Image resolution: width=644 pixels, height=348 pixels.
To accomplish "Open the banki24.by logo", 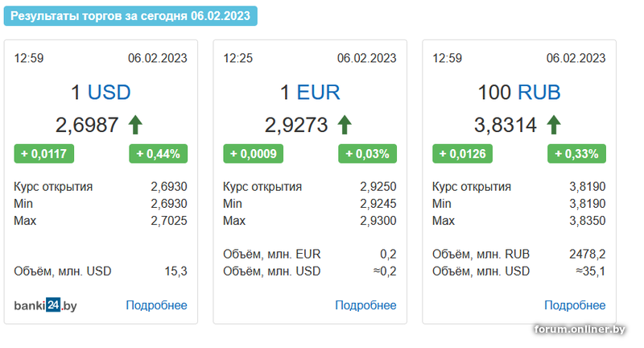I will [45, 305].
